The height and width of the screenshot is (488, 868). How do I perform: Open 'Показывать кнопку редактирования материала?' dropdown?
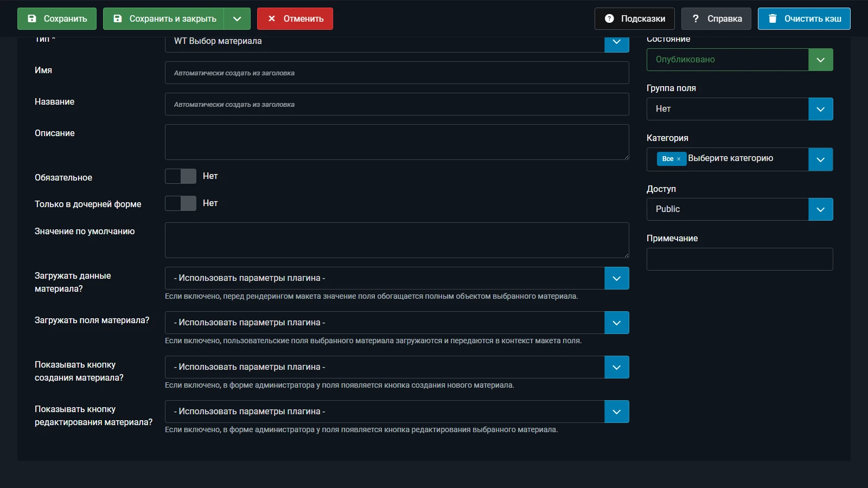click(397, 412)
